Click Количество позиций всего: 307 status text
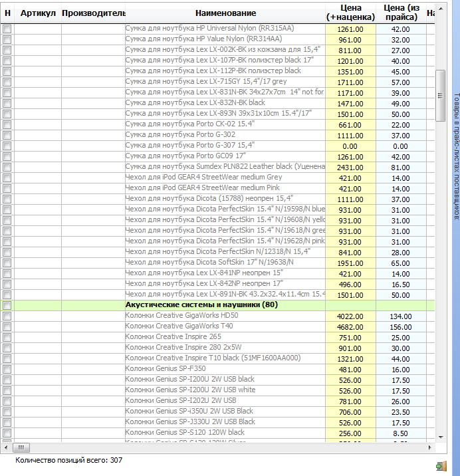Image resolution: width=460 pixels, height=476 pixels. [x=68, y=460]
